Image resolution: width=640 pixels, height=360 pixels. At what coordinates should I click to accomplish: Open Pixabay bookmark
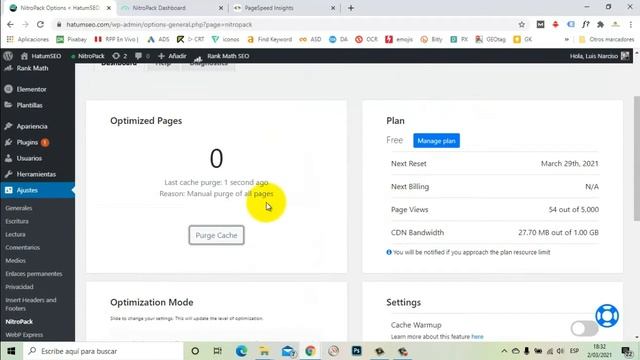72,39
